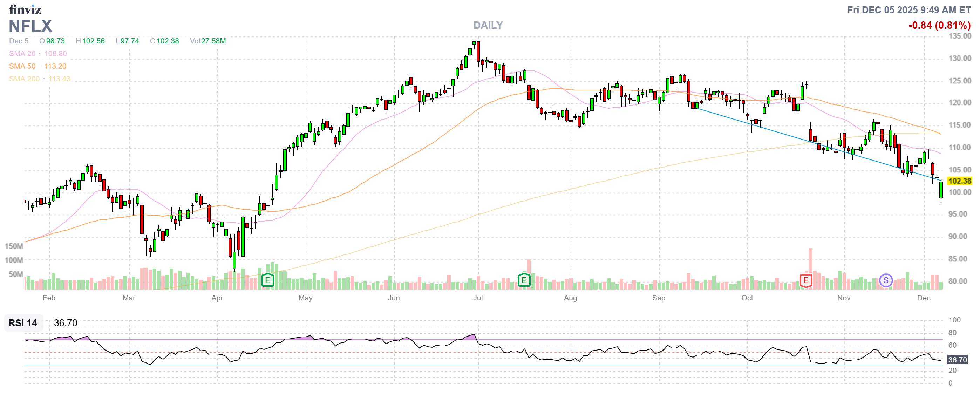Select the Jul label on time axis
Image resolution: width=980 pixels, height=394 pixels.
(x=478, y=298)
